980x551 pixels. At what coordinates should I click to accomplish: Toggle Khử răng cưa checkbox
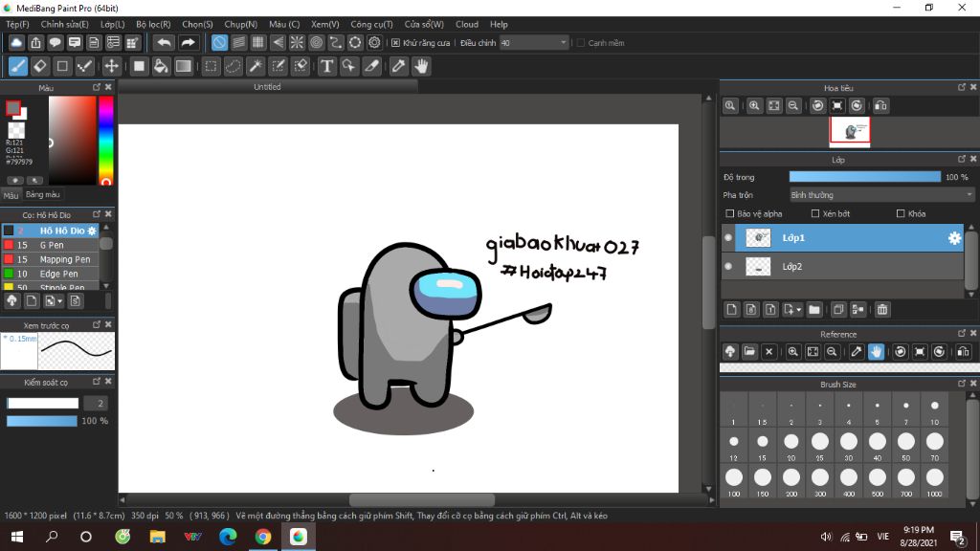[395, 43]
